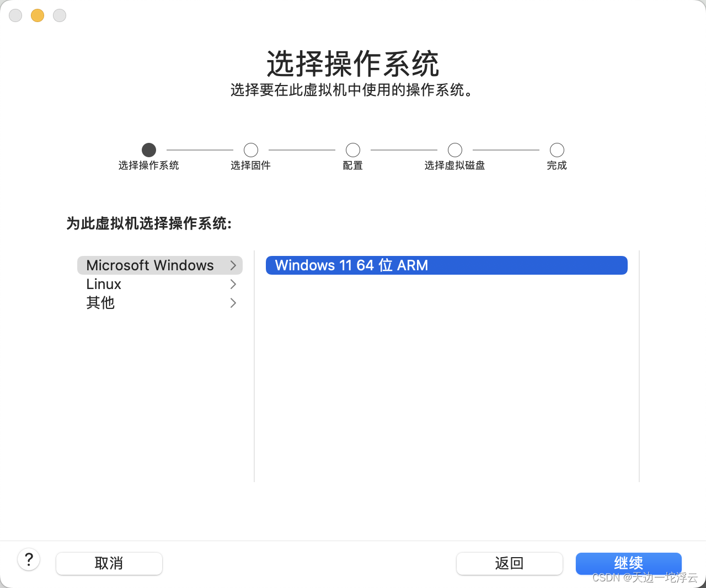
Task: Click the 选择固件 step label
Action: tap(251, 165)
